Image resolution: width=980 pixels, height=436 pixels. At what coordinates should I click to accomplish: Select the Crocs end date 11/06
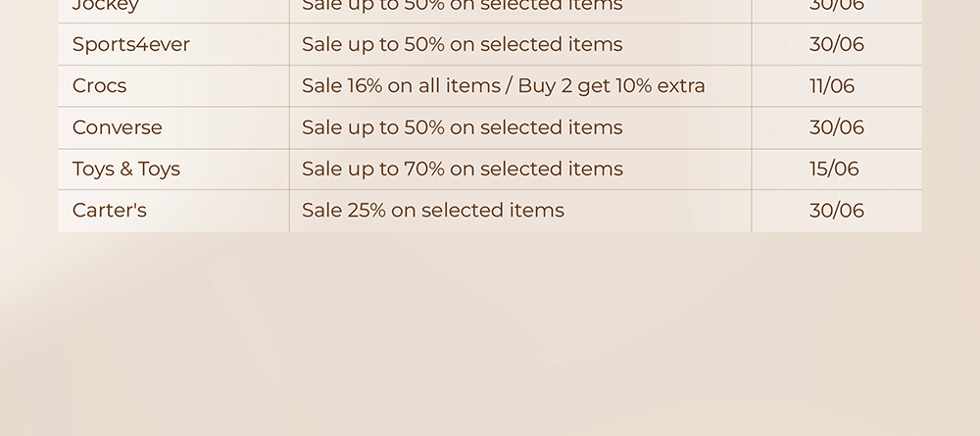coord(831,85)
